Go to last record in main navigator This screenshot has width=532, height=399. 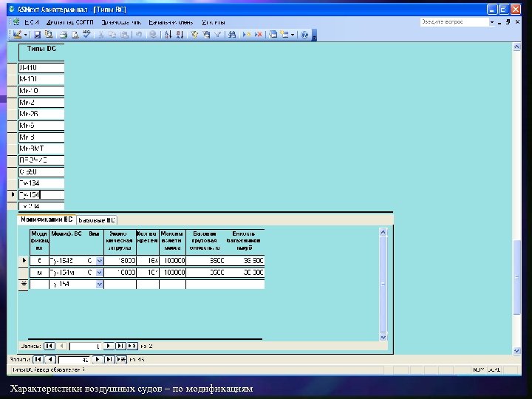coord(109,359)
